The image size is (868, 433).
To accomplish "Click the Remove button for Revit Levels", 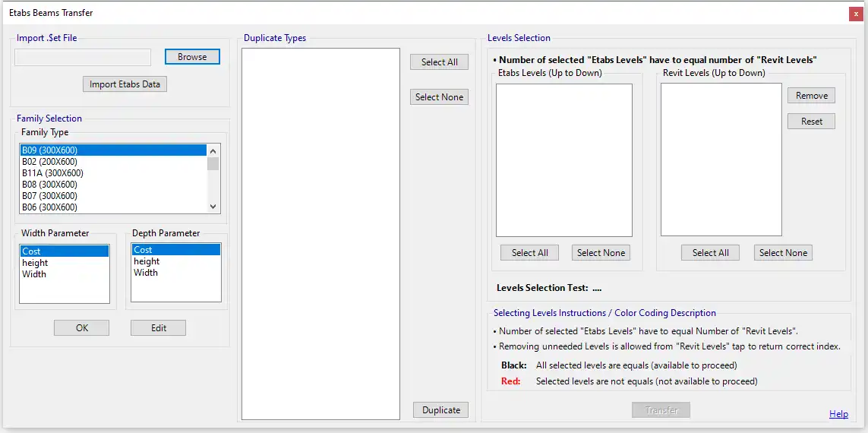I will click(812, 95).
